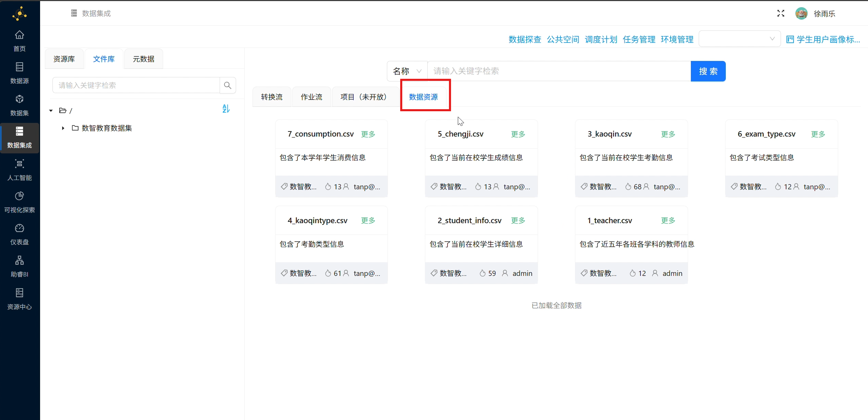Click the 徐雨乐 username text
The width and height of the screenshot is (868, 420).
(x=824, y=14)
